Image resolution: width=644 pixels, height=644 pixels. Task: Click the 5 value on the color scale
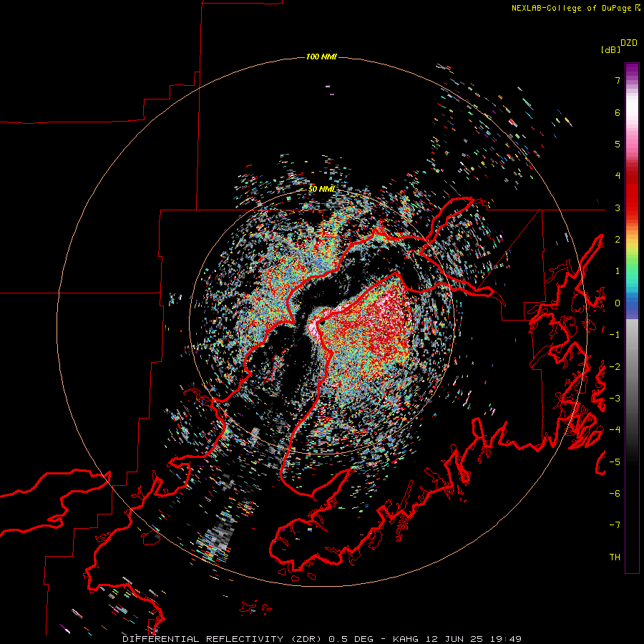click(618, 144)
